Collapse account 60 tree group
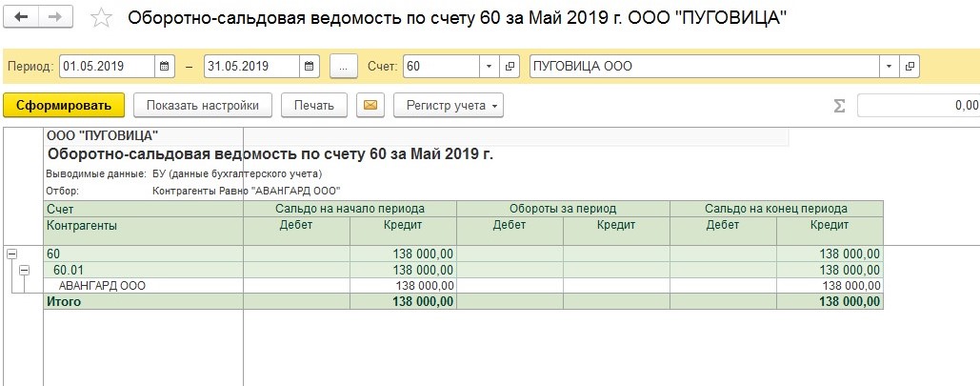This screenshot has height=386, width=980. (x=12, y=254)
